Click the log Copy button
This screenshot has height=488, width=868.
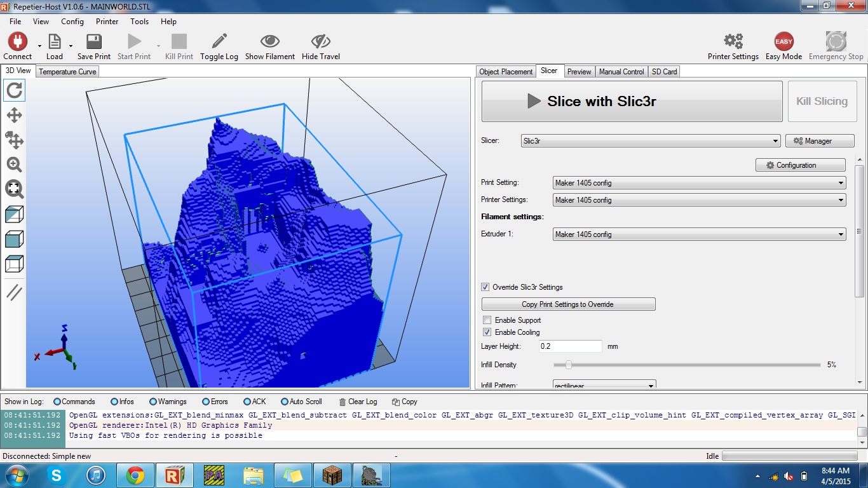click(x=405, y=402)
